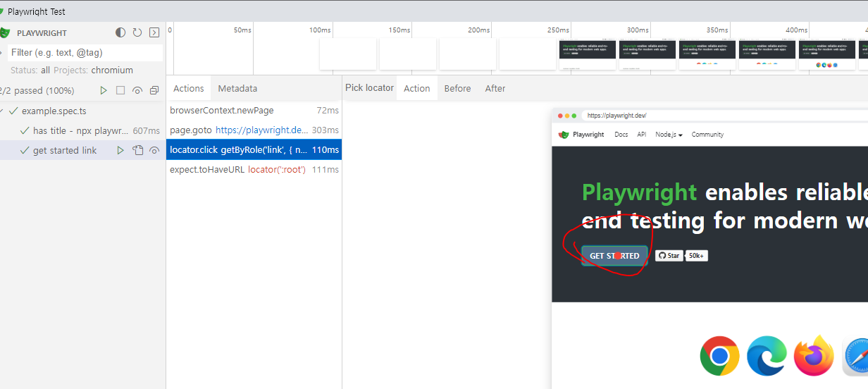
Task: Run all tests with the play icon
Action: coord(104,90)
